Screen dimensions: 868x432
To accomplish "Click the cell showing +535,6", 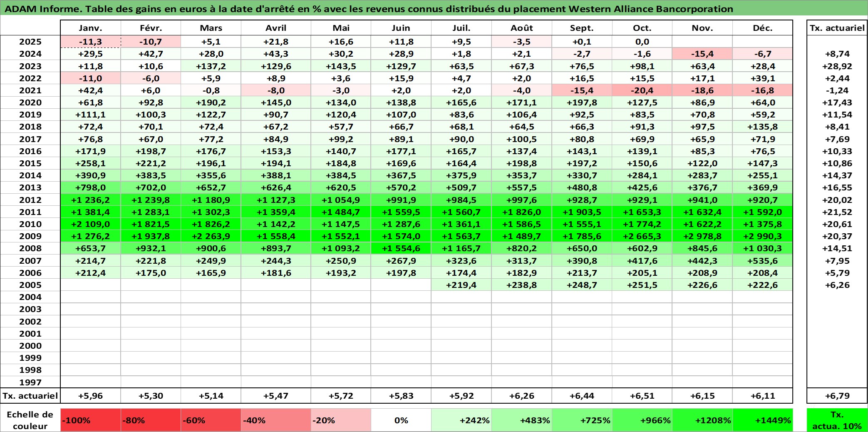I will click(763, 261).
